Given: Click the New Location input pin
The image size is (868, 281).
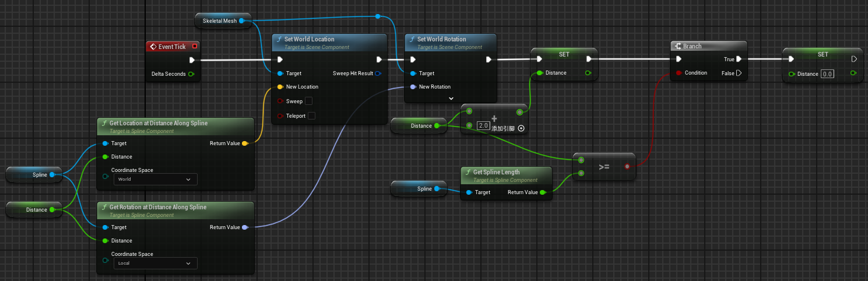Looking at the screenshot, I should 280,87.
